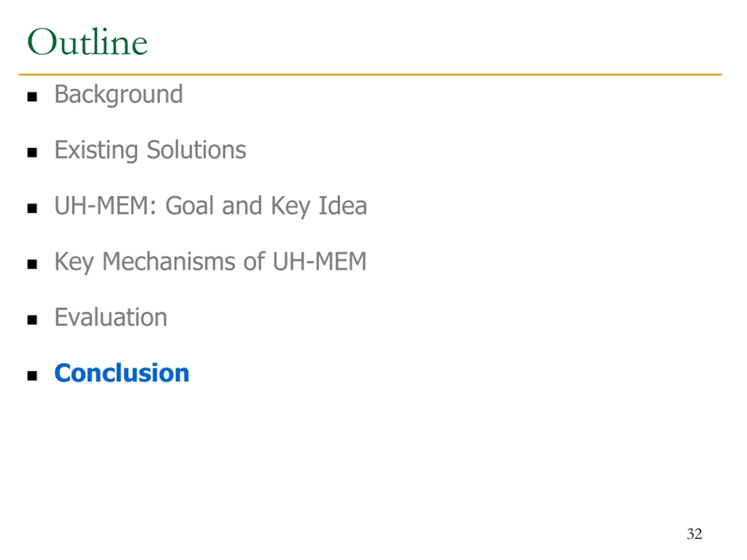Click the bullet beside Key Mechanisms

tap(32, 264)
